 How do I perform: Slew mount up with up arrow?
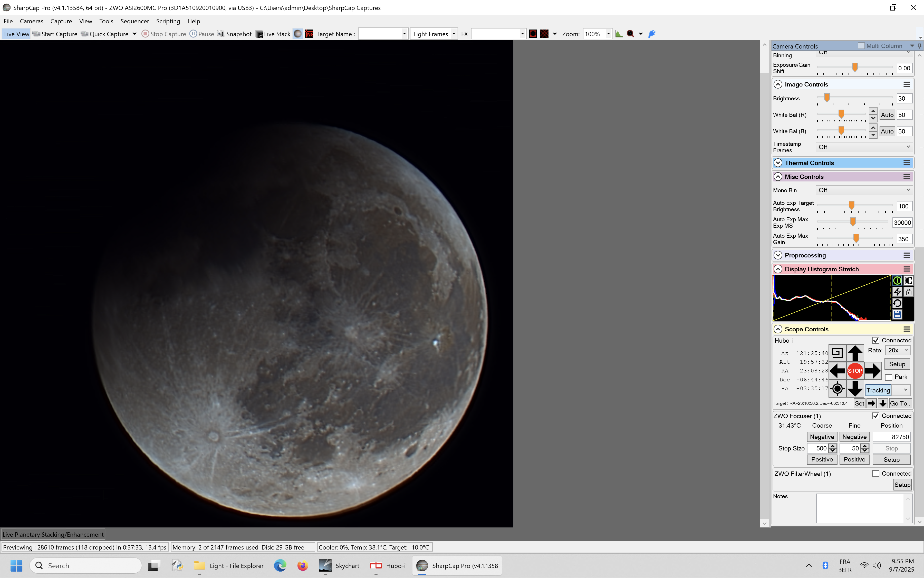click(x=855, y=352)
